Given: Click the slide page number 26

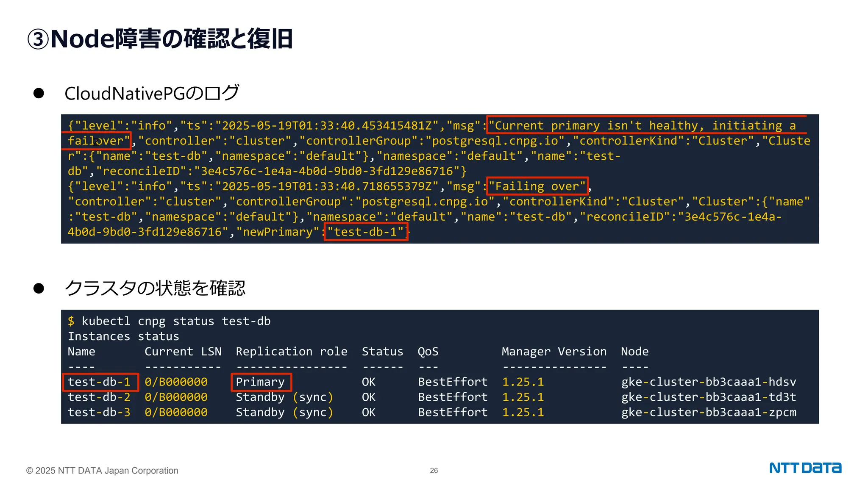Looking at the screenshot, I should [x=434, y=471].
